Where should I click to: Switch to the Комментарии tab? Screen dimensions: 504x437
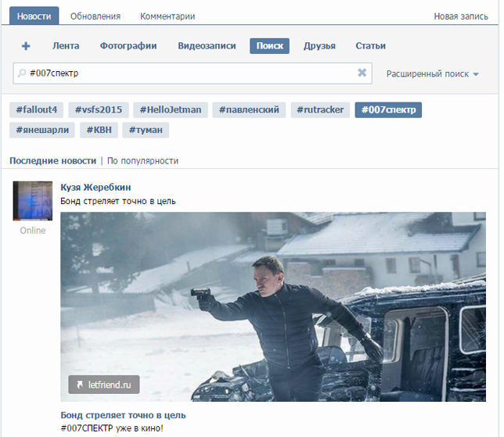[167, 16]
